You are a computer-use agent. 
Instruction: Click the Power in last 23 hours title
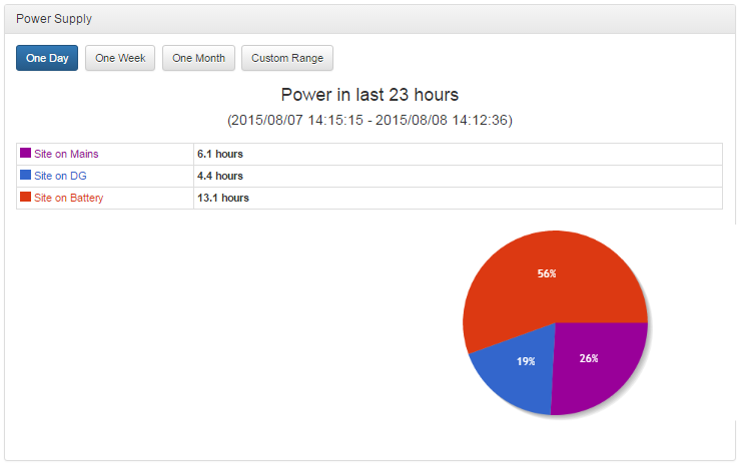click(x=369, y=95)
